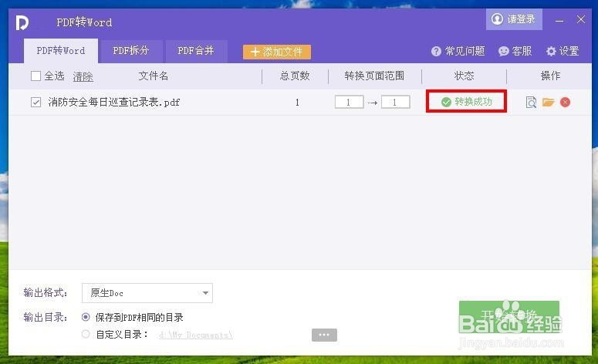Browse for custom directory with ... button
Viewport: 598px width, 364px height.
pyautogui.click(x=324, y=335)
